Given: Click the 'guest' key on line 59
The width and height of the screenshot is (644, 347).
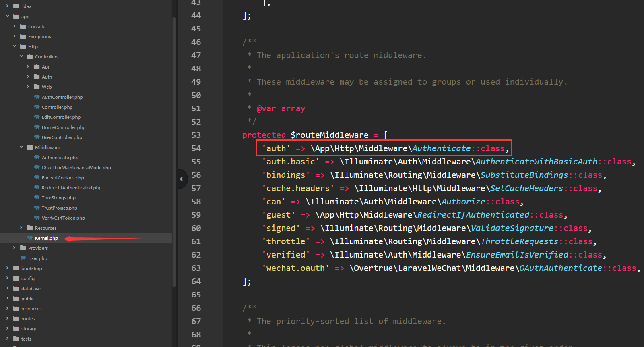Looking at the screenshot, I should pos(279,215).
